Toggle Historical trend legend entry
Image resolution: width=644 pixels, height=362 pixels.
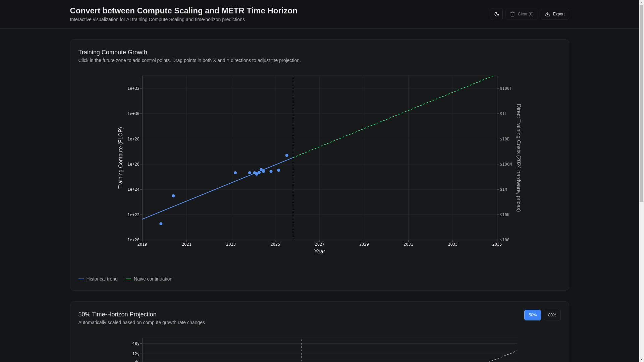102,279
